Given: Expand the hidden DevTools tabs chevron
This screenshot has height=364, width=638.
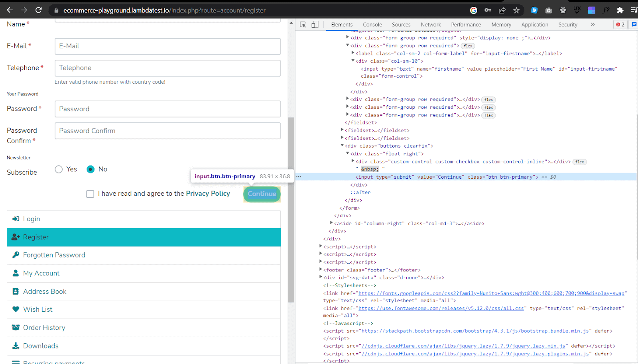Looking at the screenshot, I should coord(593,24).
